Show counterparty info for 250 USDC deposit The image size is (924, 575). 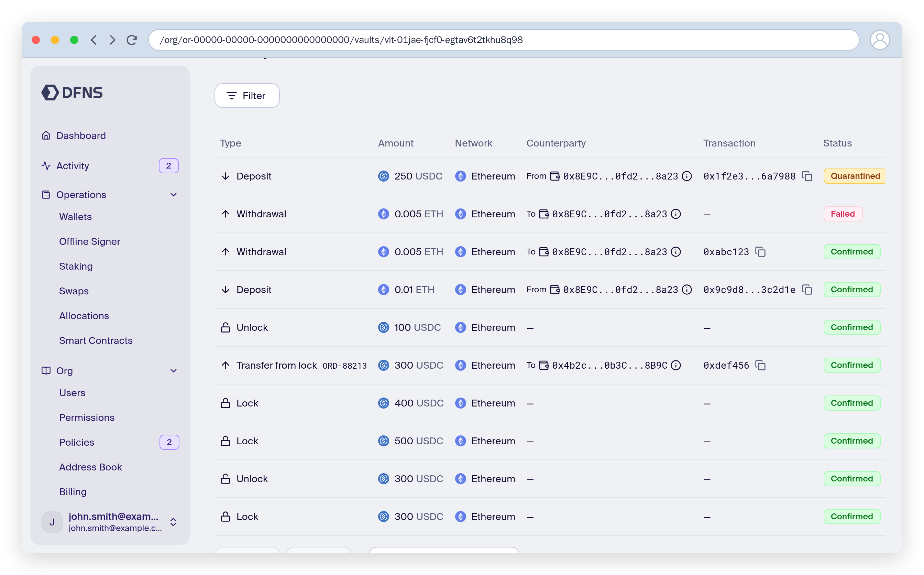coord(687,176)
